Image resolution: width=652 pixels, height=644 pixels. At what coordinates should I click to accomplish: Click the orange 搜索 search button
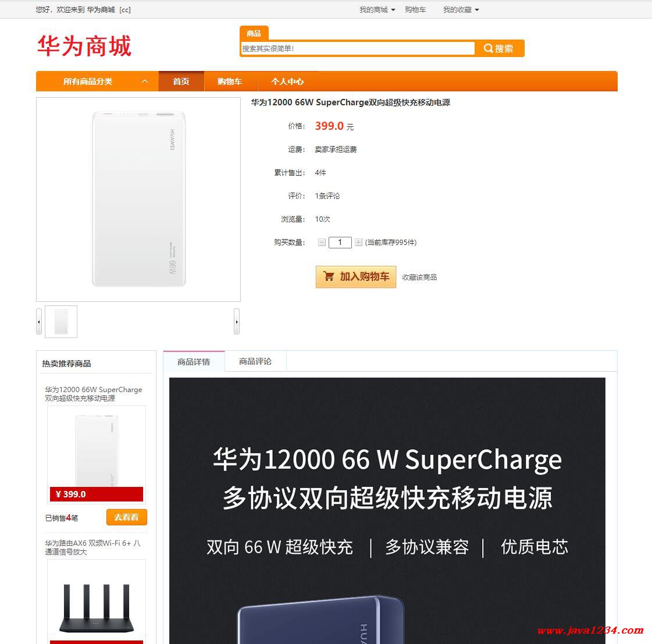[x=499, y=48]
